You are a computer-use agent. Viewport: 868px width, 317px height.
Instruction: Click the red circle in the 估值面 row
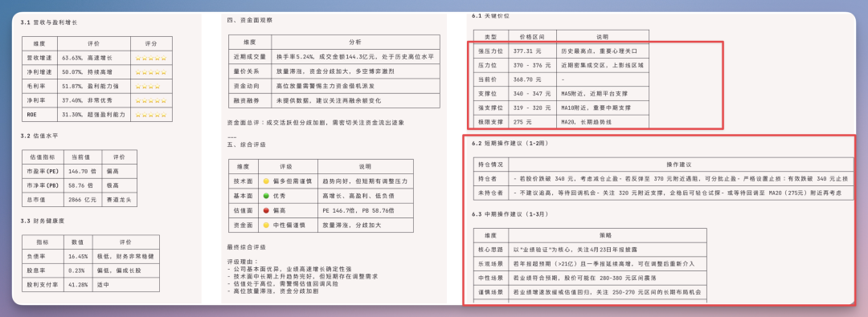click(266, 211)
